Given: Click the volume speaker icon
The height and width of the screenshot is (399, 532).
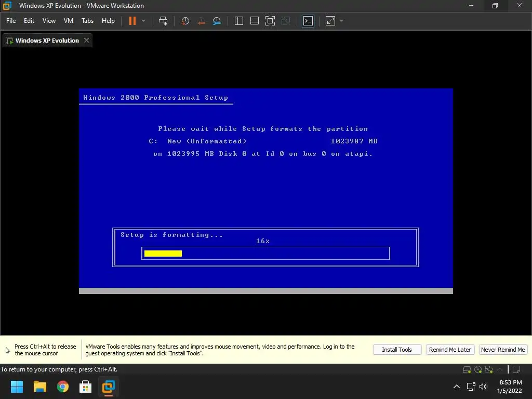Looking at the screenshot, I should tap(483, 387).
